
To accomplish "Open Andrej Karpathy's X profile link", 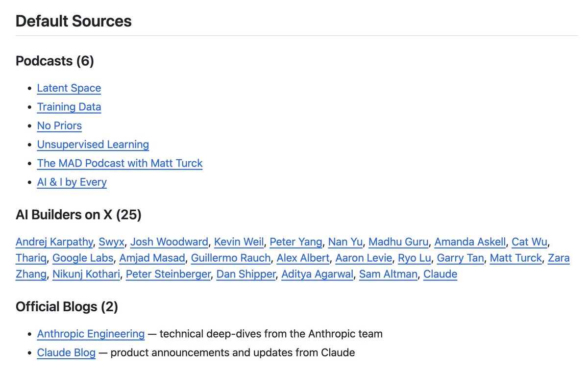I will point(54,242).
